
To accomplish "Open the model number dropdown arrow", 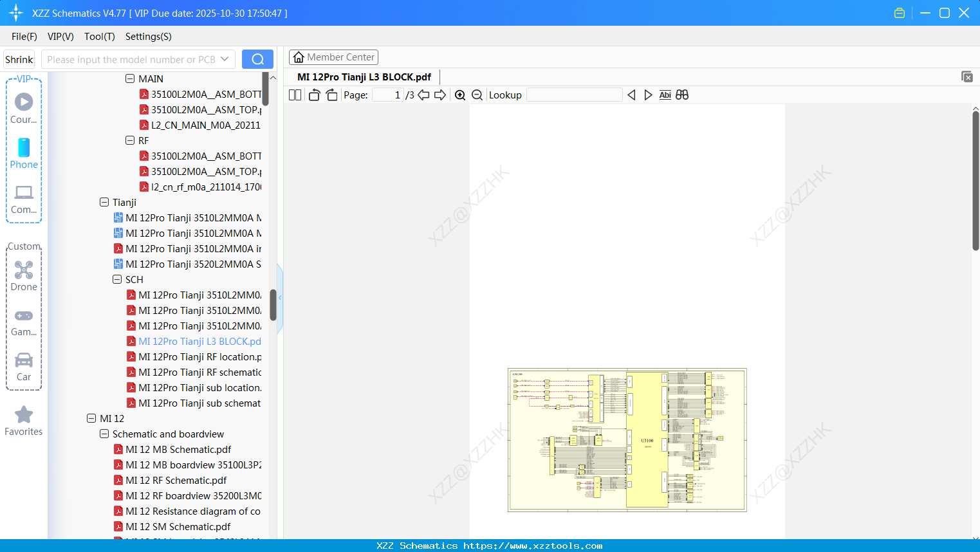I will pyautogui.click(x=225, y=59).
